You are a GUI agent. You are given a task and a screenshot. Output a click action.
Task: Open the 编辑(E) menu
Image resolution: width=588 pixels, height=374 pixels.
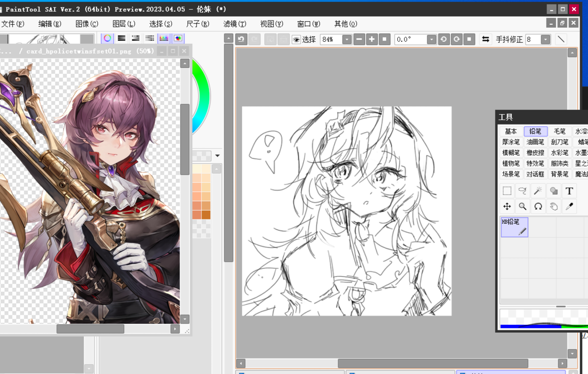pyautogui.click(x=50, y=23)
